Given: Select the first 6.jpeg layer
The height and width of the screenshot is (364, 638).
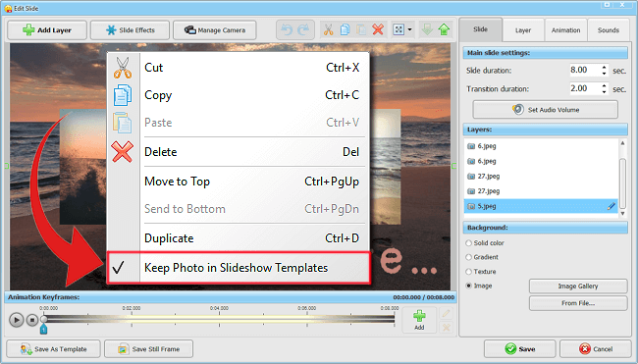Looking at the screenshot, I should pos(541,146).
